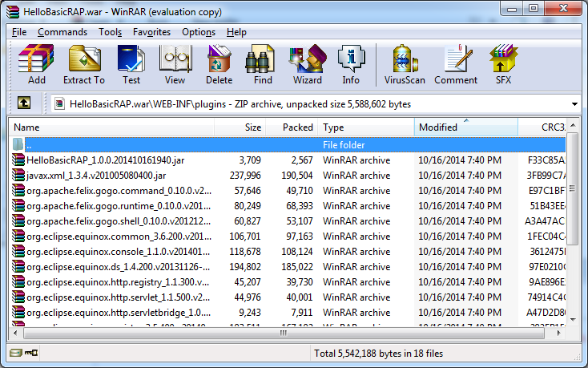Select file javax.xml_1.3.4.v201005080400.jar
Image resolution: width=588 pixels, height=368 pixels.
point(96,176)
